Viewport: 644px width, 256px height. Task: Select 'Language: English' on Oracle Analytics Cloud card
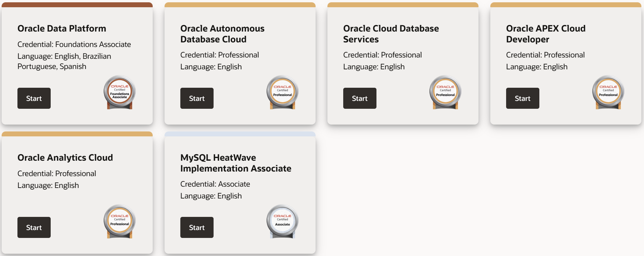point(48,185)
